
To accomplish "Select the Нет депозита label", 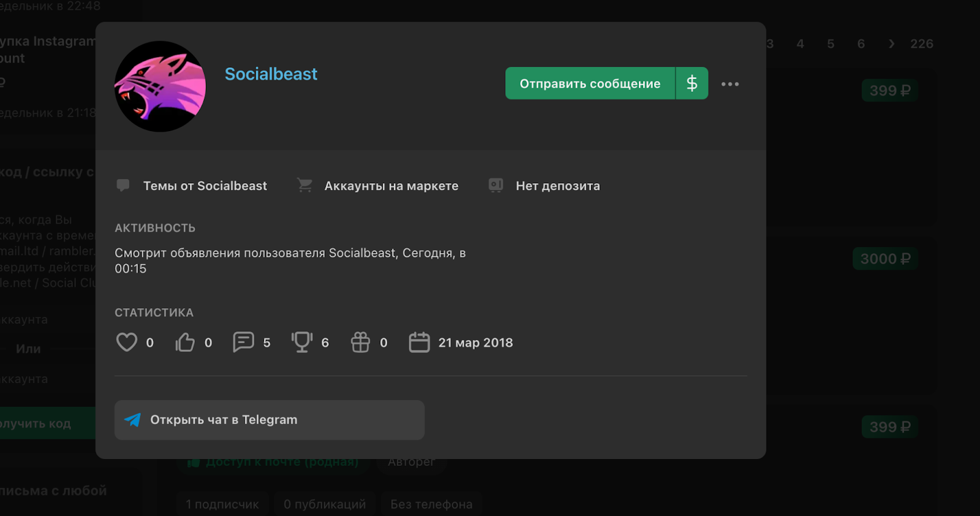I will pos(558,186).
